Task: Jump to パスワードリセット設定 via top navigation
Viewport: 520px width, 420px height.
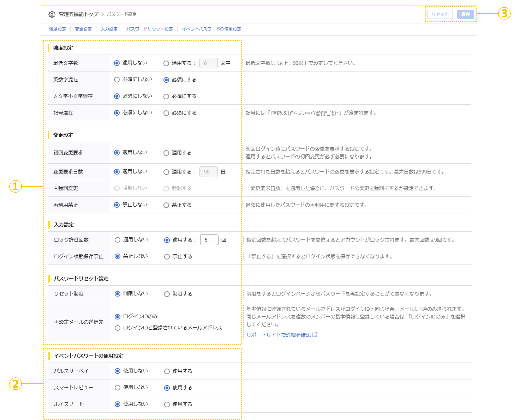Action: (150, 29)
